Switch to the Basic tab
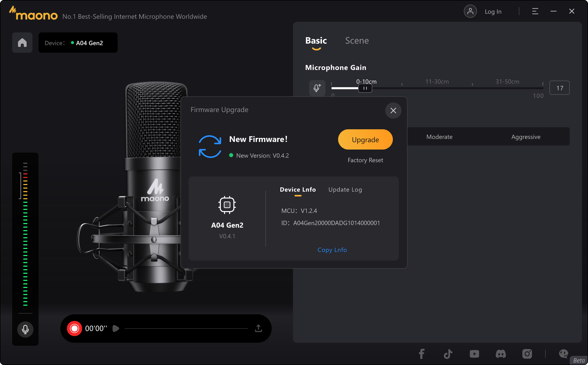588x365 pixels. [x=316, y=41]
